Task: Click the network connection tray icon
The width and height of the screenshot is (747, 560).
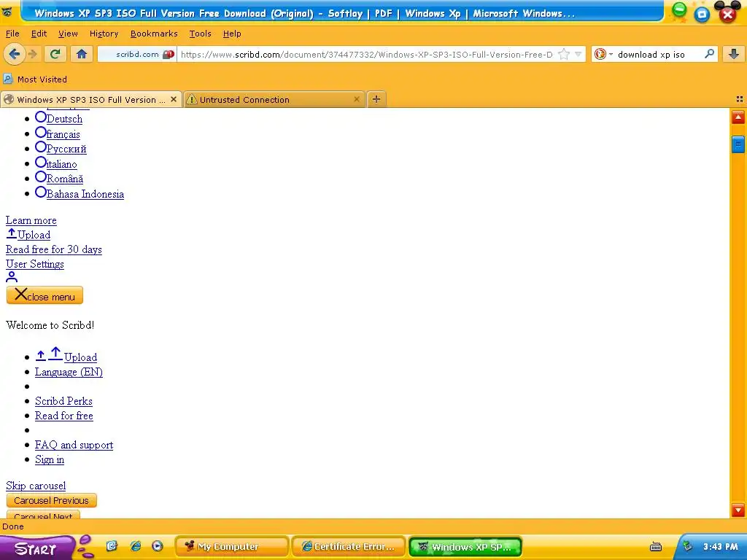Action: [687, 546]
